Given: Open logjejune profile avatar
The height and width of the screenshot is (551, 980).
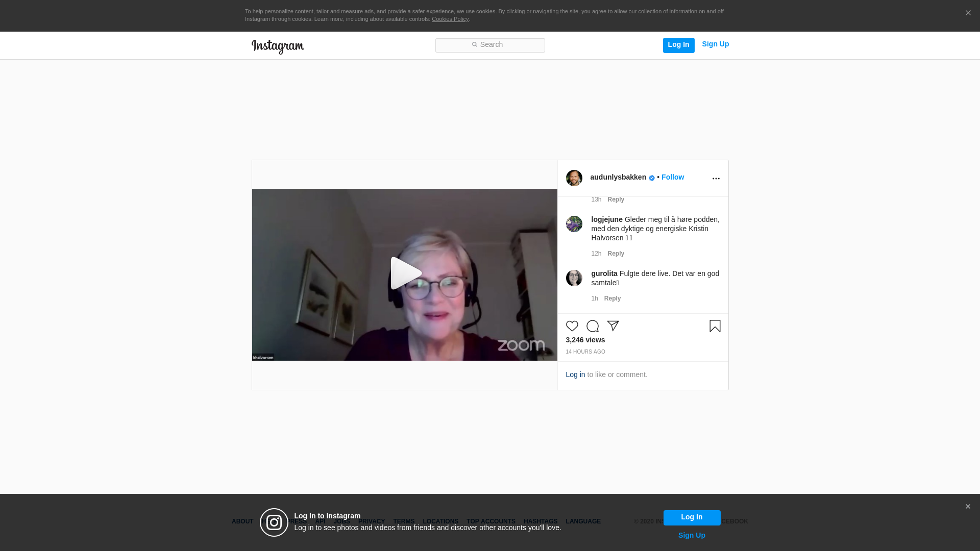Looking at the screenshot, I should (574, 224).
